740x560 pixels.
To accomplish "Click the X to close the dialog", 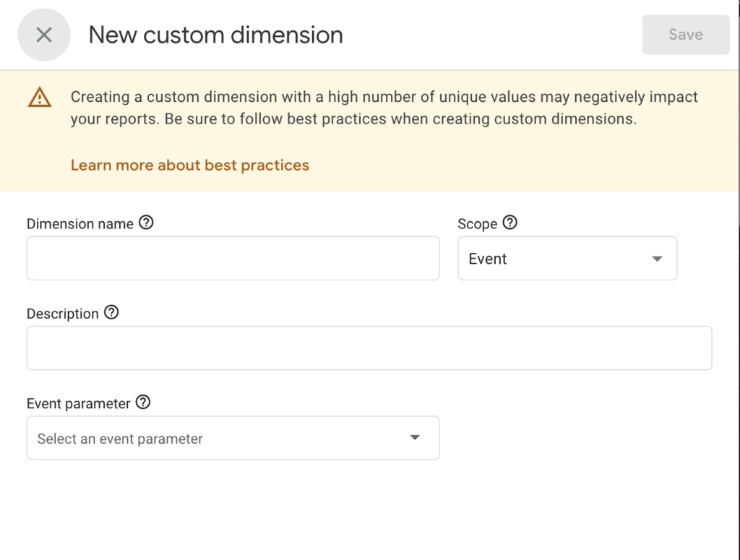I will [43, 34].
